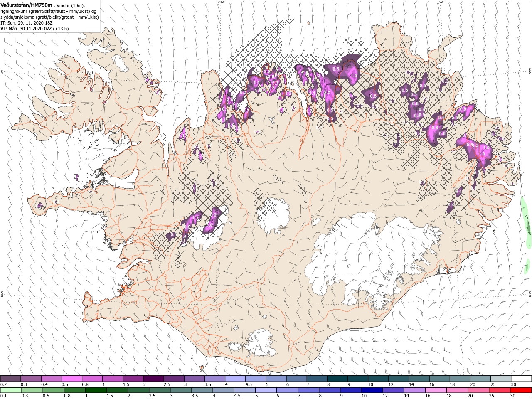
Task: Click the 15W longitude label at top
Action: click(440, 2)
